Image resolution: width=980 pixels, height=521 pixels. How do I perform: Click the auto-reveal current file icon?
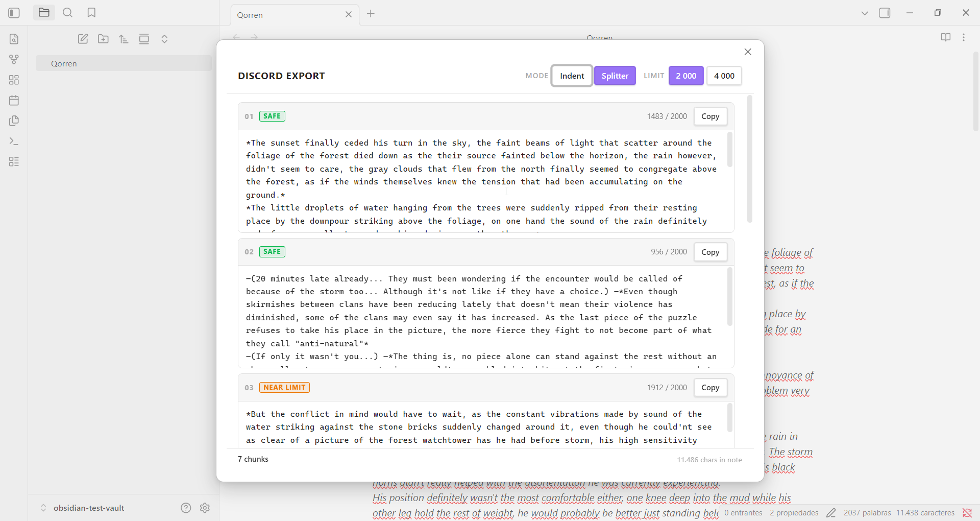[144, 39]
